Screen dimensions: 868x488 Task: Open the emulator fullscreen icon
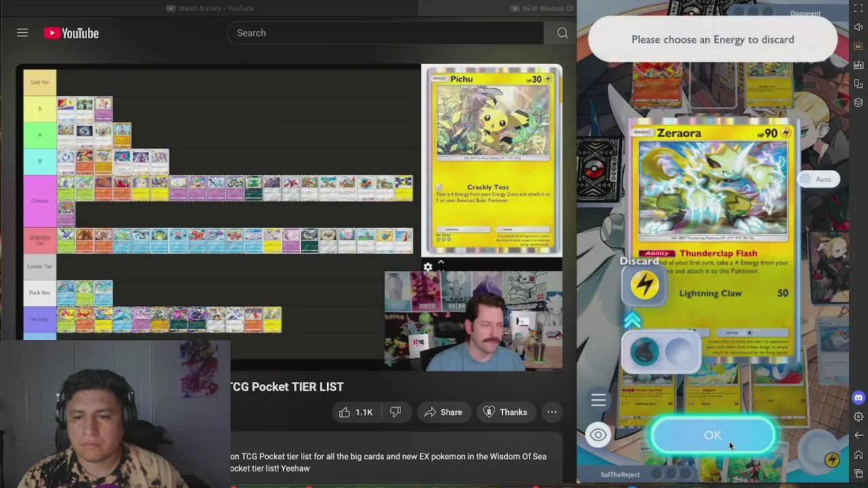pyautogui.click(x=859, y=9)
